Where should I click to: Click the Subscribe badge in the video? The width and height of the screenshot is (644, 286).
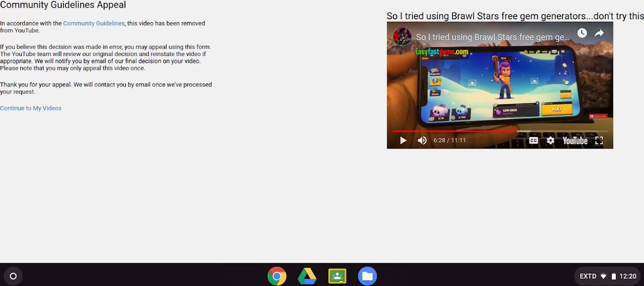click(597, 116)
